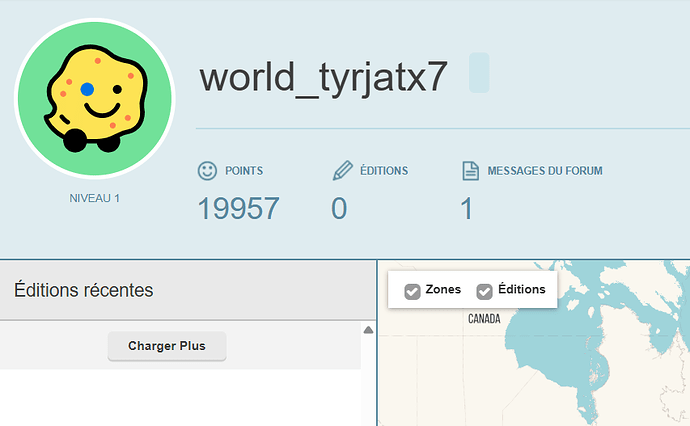
Task: Click the ÉDITIONS stat label
Action: click(384, 170)
